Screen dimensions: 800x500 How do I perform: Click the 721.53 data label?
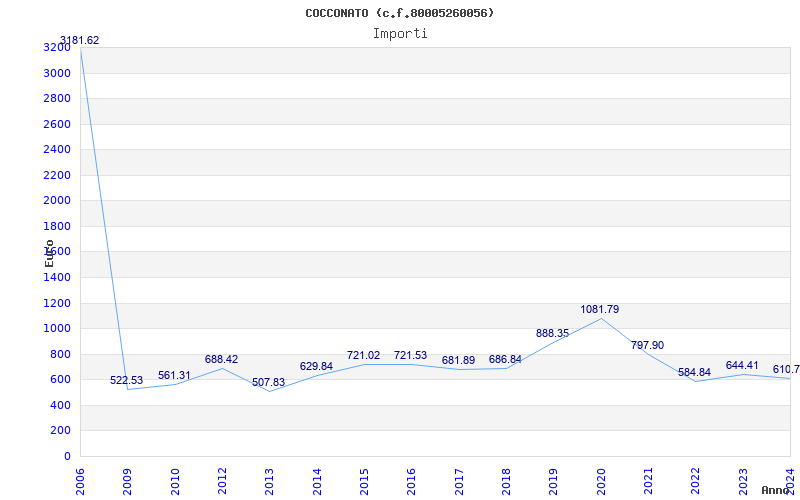coord(410,356)
